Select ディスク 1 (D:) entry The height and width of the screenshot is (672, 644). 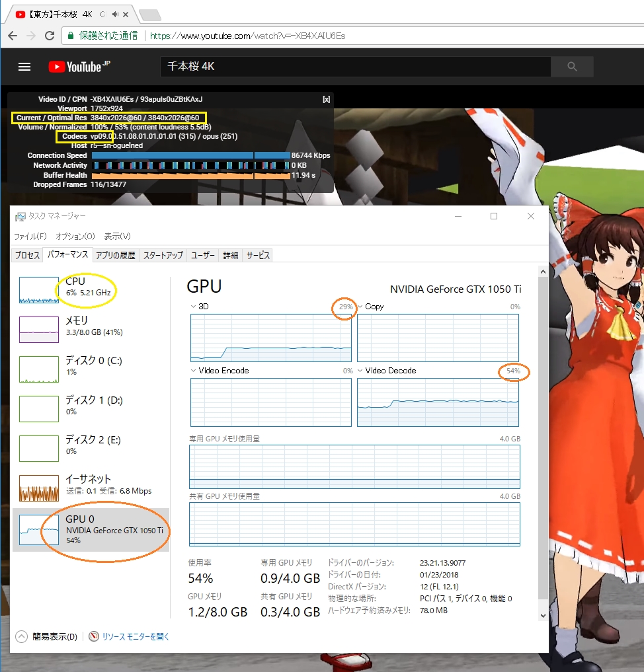click(x=91, y=408)
